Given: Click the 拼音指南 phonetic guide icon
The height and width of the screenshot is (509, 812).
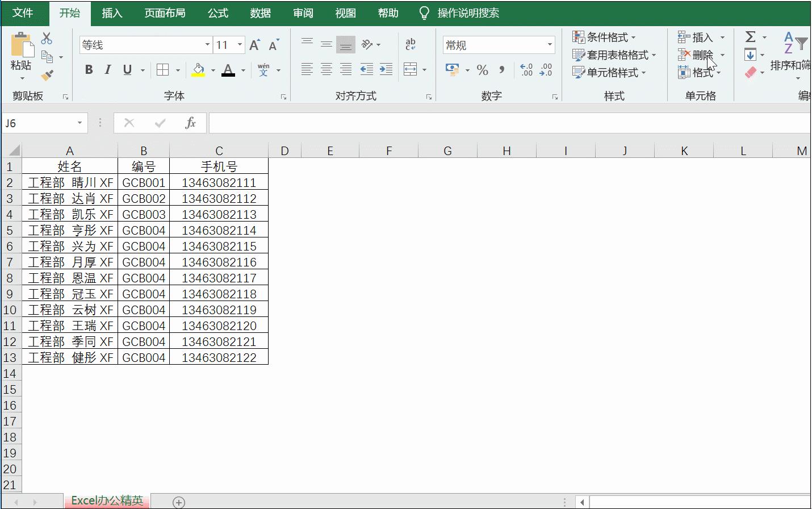Looking at the screenshot, I should click(263, 69).
